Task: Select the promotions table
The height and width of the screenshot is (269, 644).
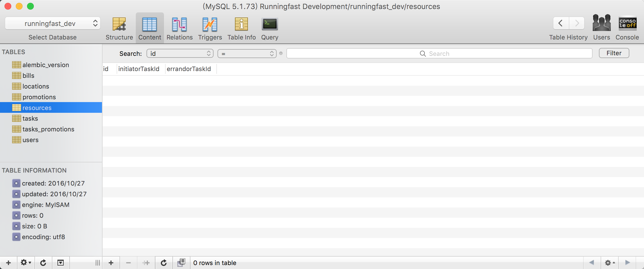Action: pyautogui.click(x=51, y=97)
